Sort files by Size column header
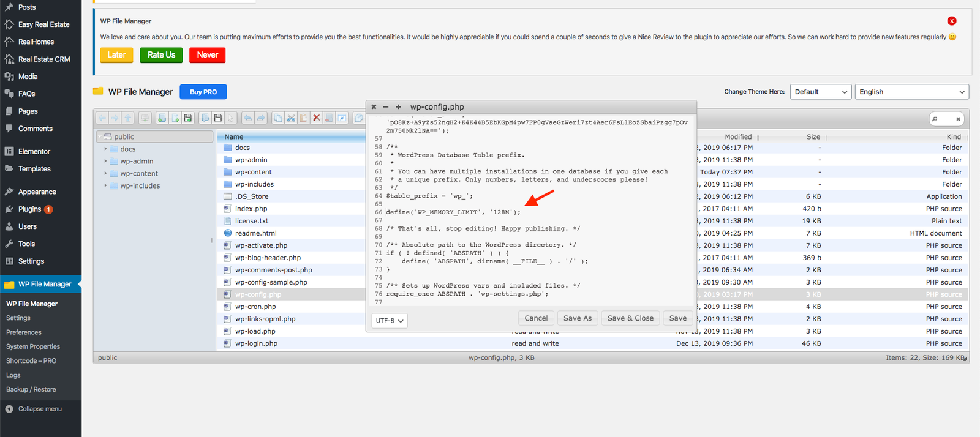The image size is (980, 437). coord(813,137)
